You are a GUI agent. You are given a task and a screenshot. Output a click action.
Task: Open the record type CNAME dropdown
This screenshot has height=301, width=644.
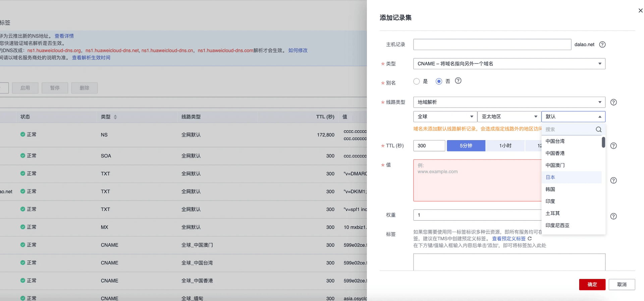[x=509, y=63]
